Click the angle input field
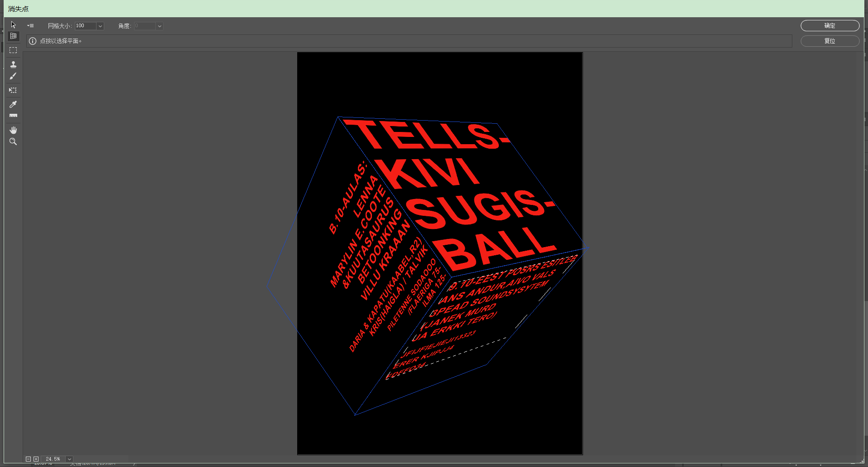This screenshot has height=467, width=868. pos(145,26)
